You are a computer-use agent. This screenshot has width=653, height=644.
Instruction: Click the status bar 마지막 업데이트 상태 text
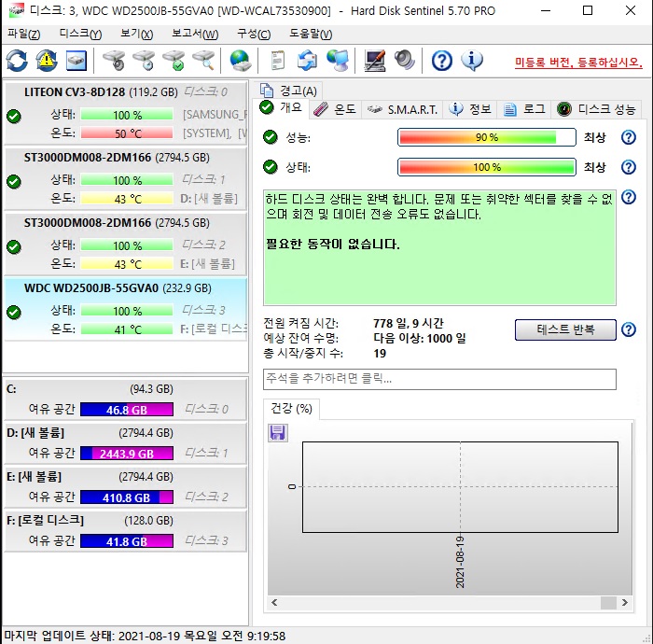click(145, 637)
